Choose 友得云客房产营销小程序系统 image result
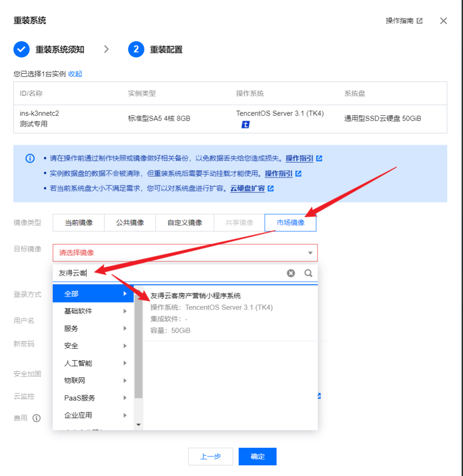 click(231, 313)
